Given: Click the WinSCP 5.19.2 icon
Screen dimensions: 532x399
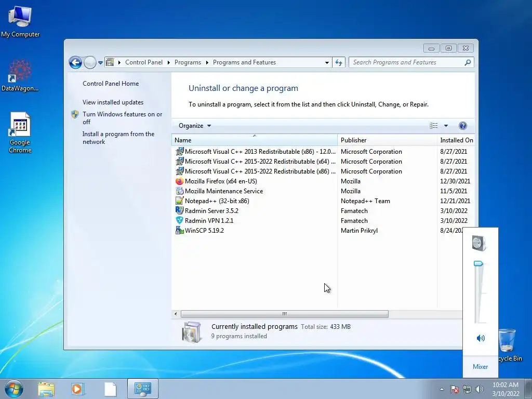Looking at the screenshot, I should pos(179,230).
